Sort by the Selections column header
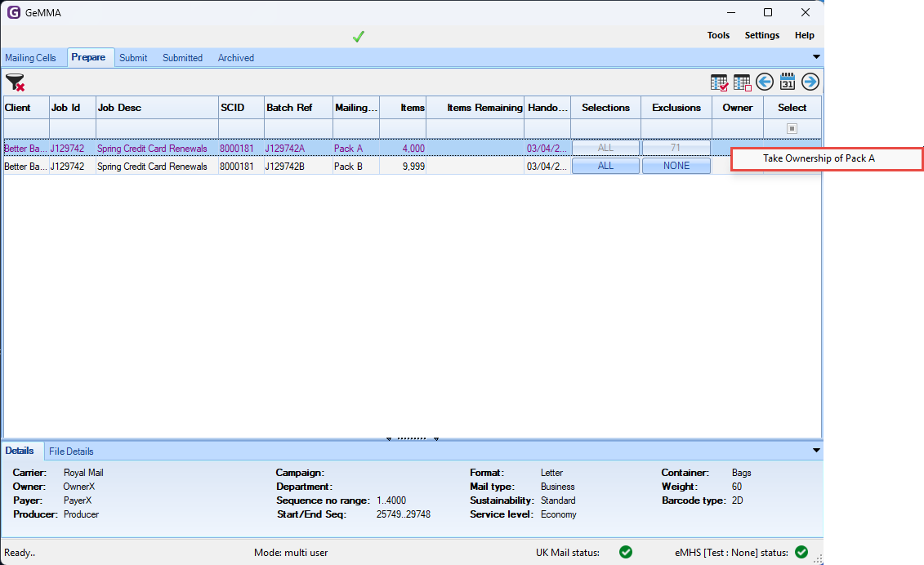The width and height of the screenshot is (924, 565). tap(605, 108)
